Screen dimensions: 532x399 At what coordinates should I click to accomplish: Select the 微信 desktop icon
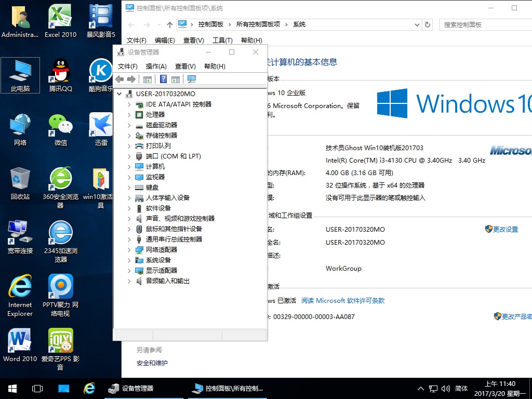pos(60,129)
